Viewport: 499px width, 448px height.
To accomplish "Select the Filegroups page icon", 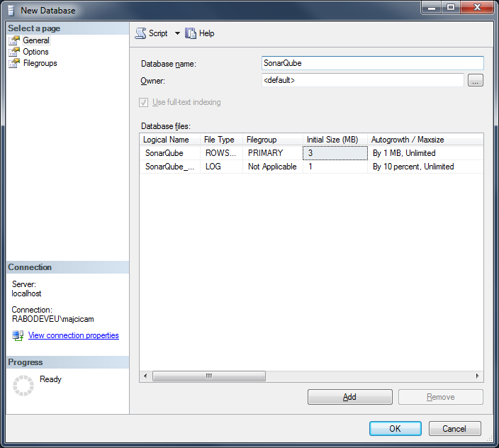I will (14, 63).
